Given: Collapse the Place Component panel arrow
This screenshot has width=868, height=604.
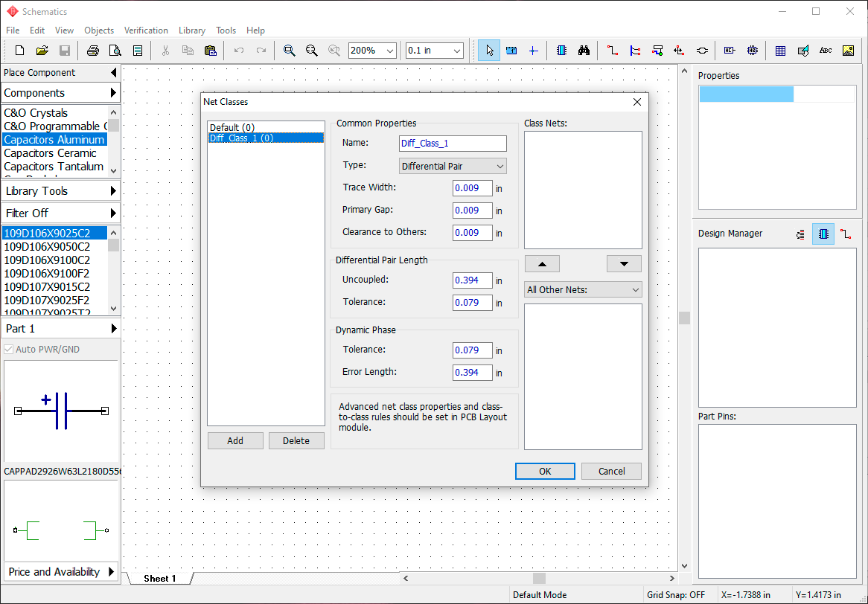Looking at the screenshot, I should [x=113, y=72].
